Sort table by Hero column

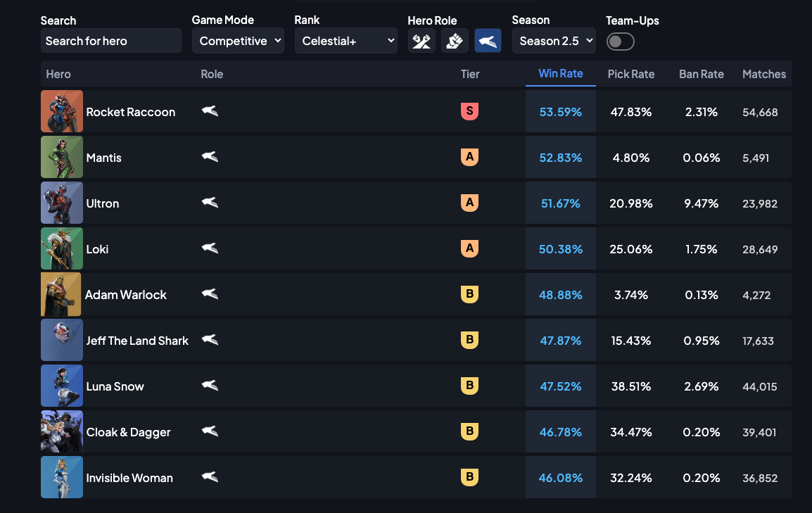[58, 74]
